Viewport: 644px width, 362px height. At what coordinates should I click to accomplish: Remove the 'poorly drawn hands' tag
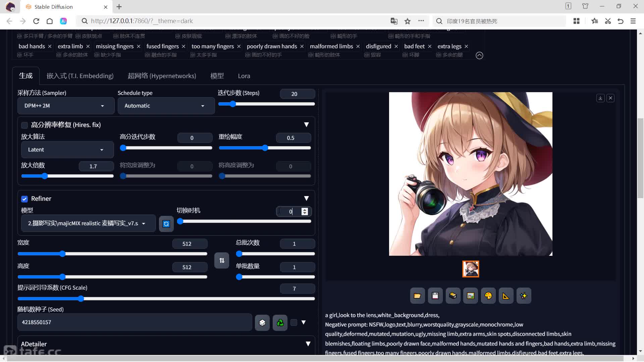click(x=302, y=46)
